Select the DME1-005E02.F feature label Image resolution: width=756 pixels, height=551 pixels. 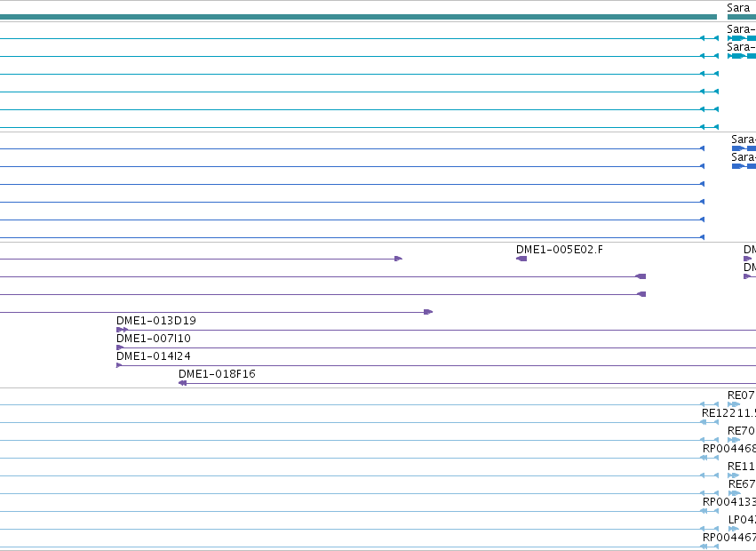click(x=560, y=250)
